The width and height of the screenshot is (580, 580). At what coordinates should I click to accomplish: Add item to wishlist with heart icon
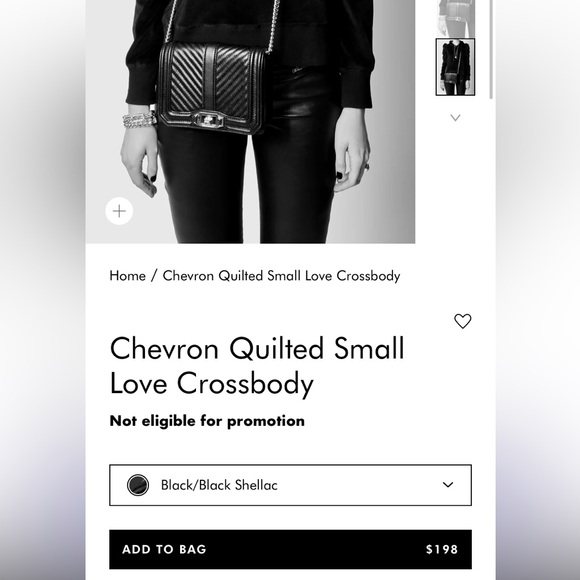tap(462, 321)
